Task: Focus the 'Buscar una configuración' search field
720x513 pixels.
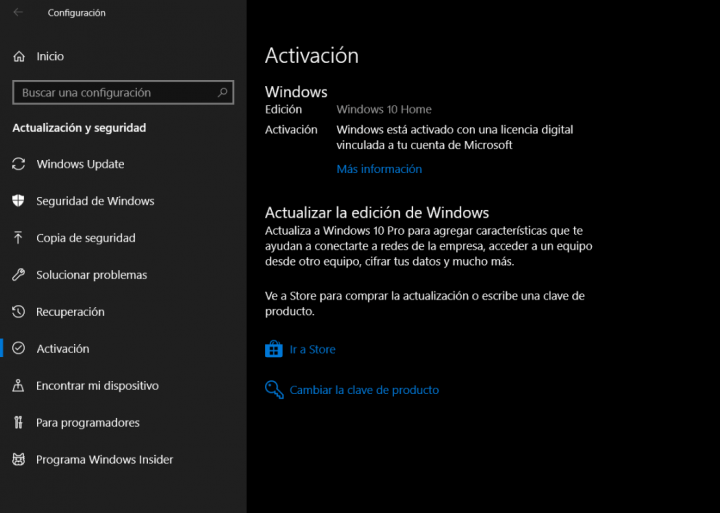Action: pos(123,92)
